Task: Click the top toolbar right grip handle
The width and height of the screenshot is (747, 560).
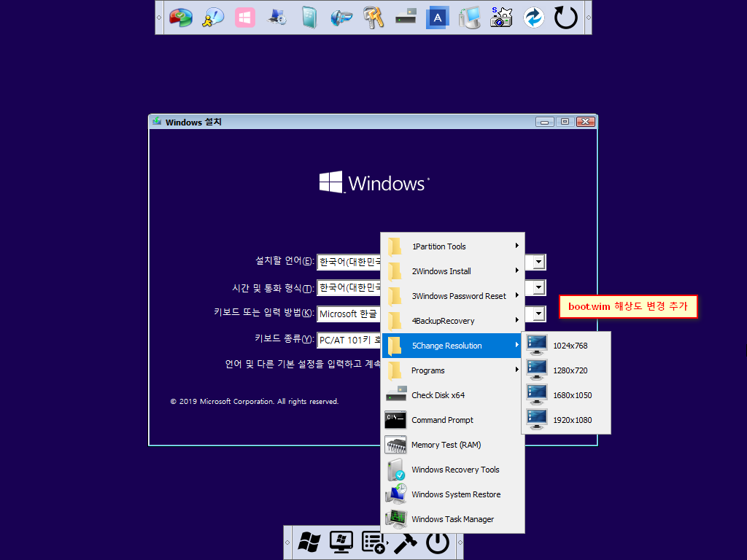Action: click(588, 17)
